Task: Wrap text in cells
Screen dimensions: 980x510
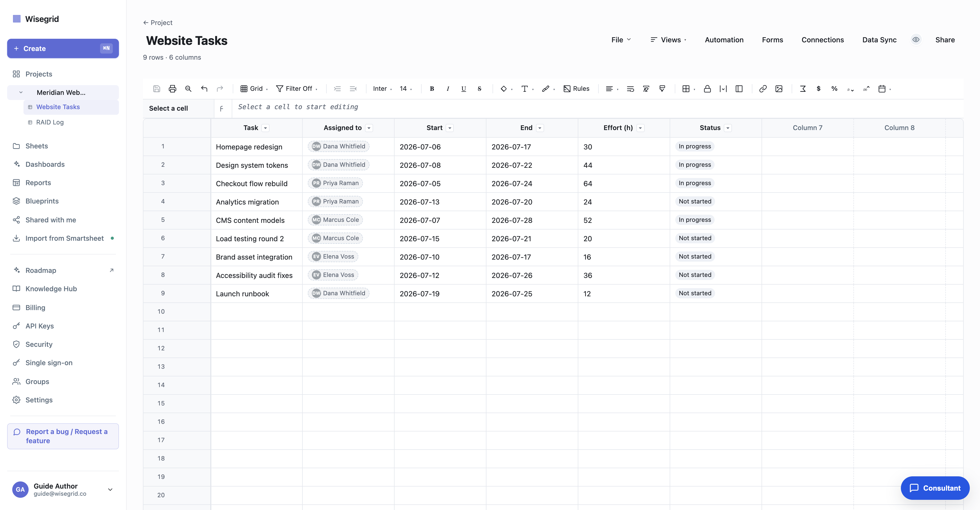Action: click(x=630, y=88)
